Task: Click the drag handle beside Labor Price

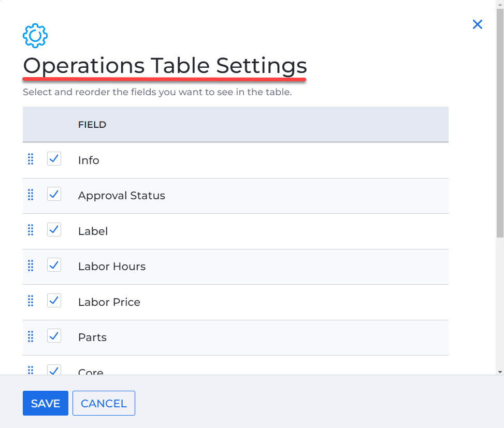Action: click(31, 301)
